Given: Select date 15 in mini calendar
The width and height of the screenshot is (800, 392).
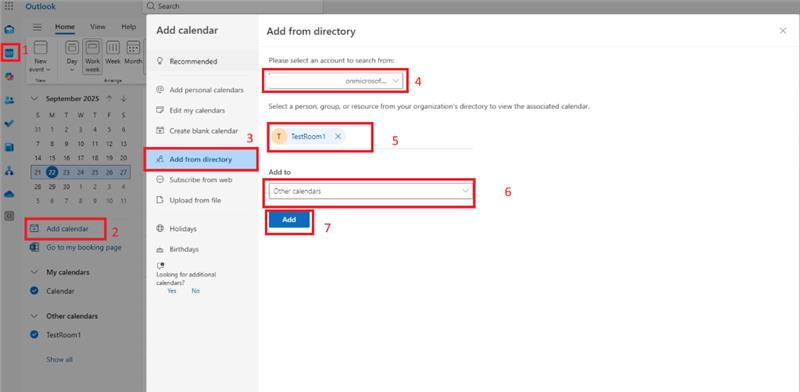Looking at the screenshot, I should pyautogui.click(x=52, y=158).
